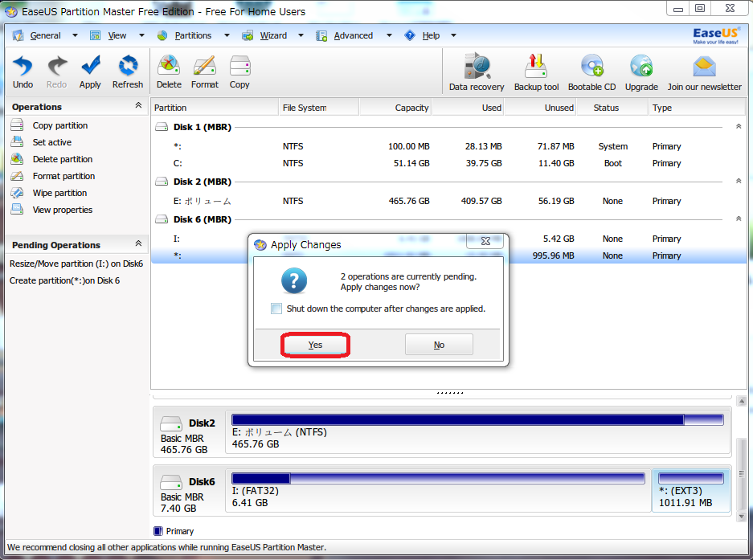Confirm with the Yes button
This screenshot has width=753, height=560.
coord(315,345)
